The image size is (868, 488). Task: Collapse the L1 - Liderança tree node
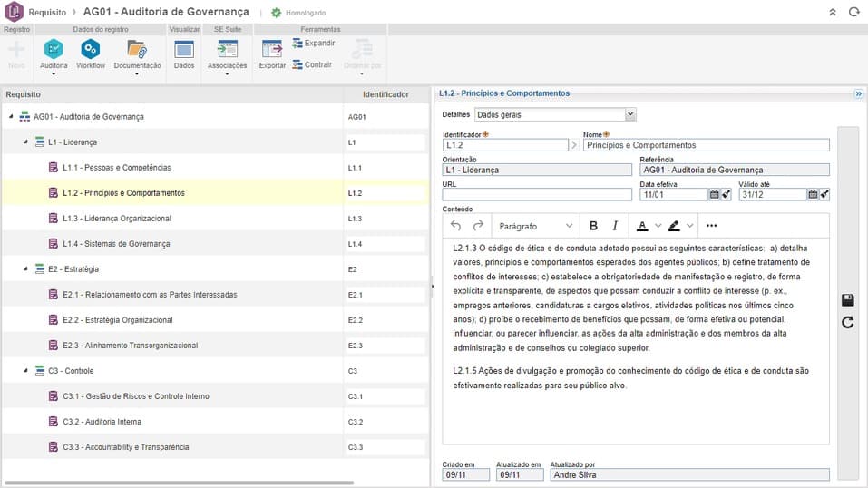[25, 142]
